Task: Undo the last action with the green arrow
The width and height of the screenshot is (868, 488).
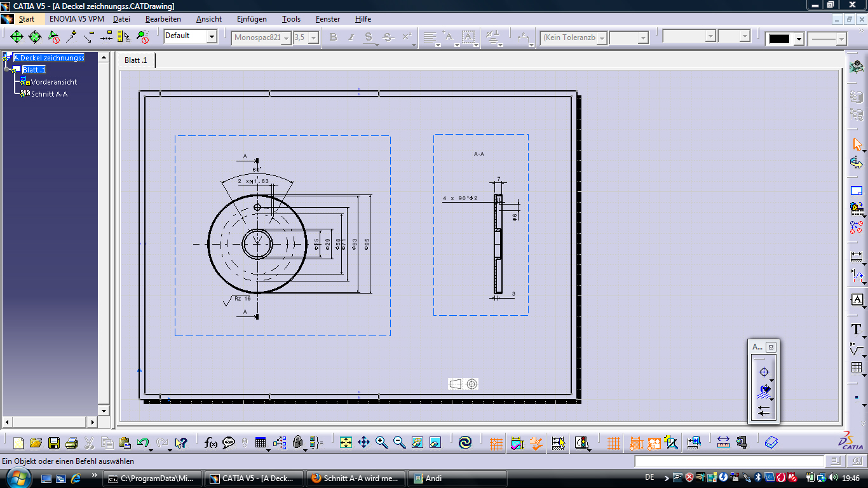Action: click(143, 443)
